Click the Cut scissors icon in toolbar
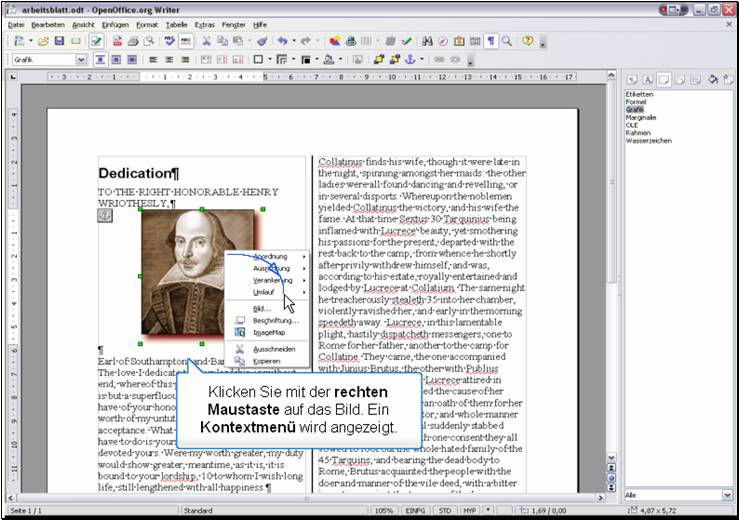Image resolution: width=739 pixels, height=520 pixels. 207,42
